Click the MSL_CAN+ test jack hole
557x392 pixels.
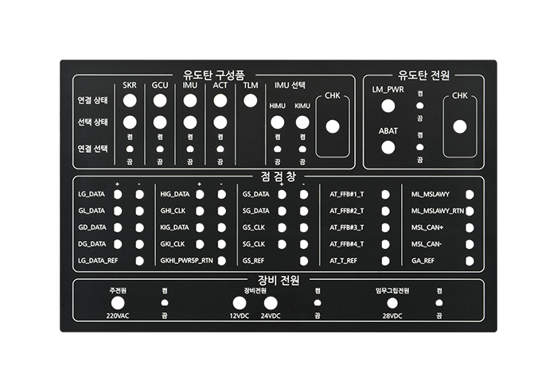click(x=469, y=227)
